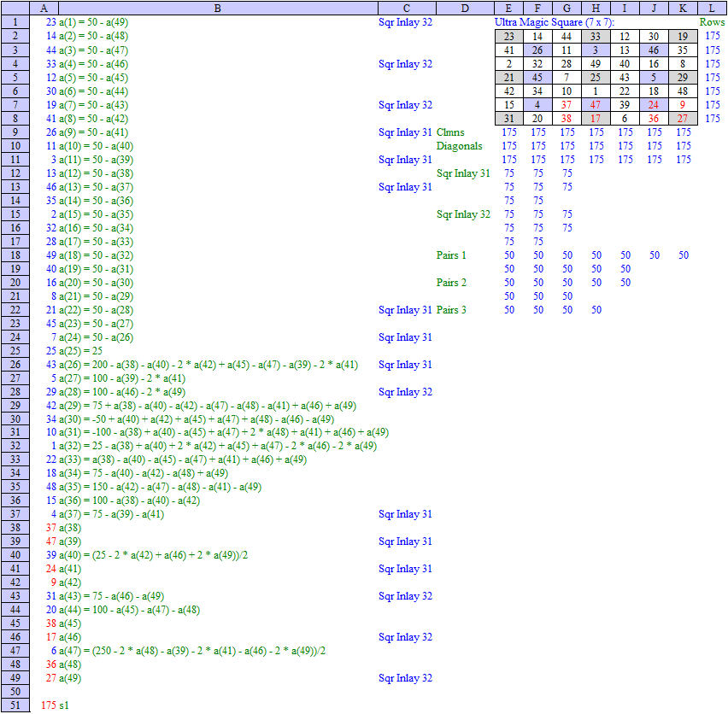Select 'a(44) = 100 - a(45) - a(47) - a(48)'

coord(130,610)
